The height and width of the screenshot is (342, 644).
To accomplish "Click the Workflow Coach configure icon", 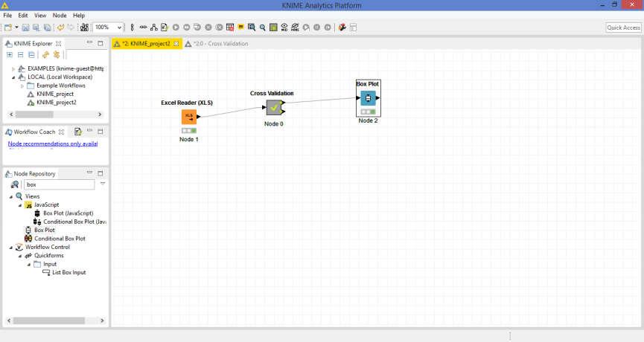I will (77, 132).
